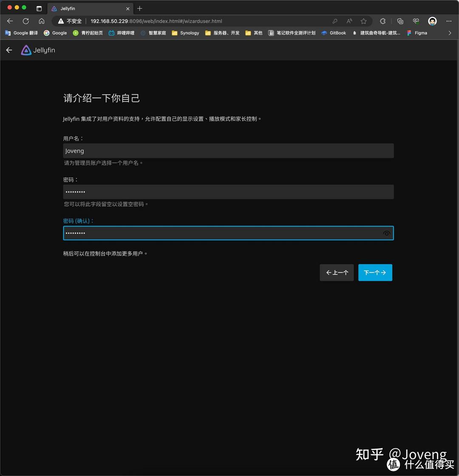Click the 下一个 next button
This screenshot has width=459, height=476.
(x=375, y=273)
